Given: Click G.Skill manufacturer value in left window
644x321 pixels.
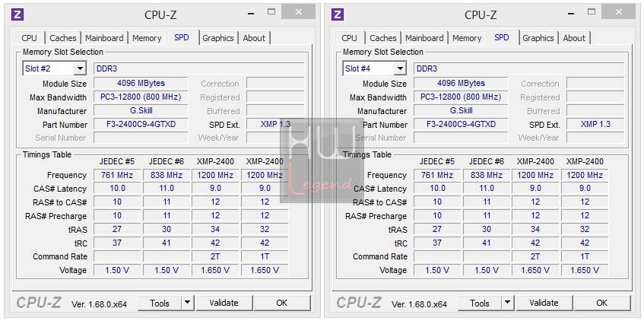Looking at the screenshot, I should (141, 110).
